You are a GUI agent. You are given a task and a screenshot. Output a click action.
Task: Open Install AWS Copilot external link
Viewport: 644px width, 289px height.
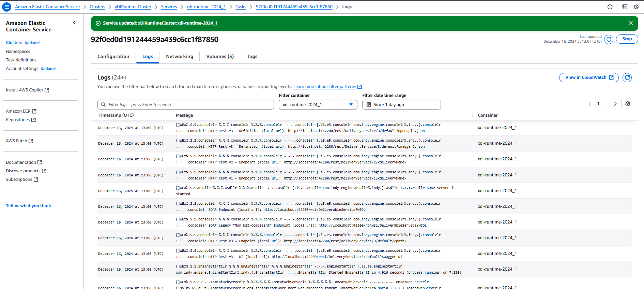(28, 90)
